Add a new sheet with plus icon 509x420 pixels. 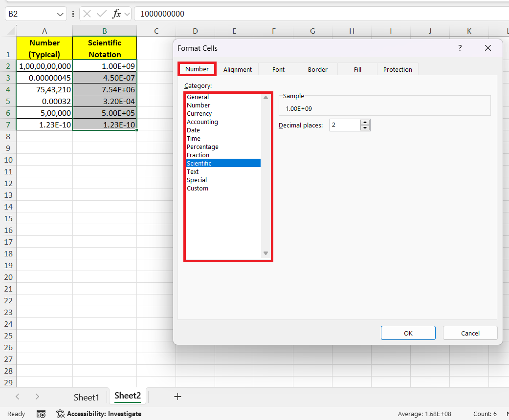point(177,397)
